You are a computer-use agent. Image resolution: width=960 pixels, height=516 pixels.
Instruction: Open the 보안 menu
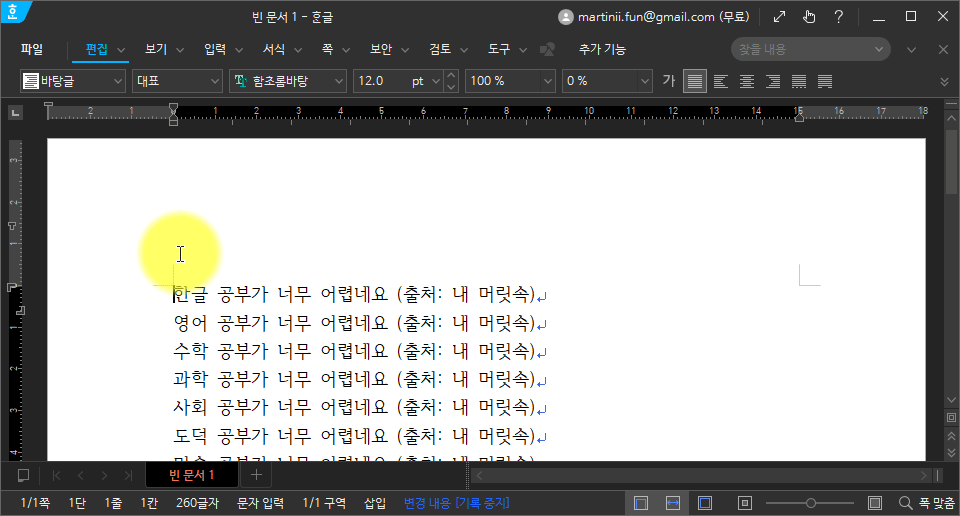point(381,49)
